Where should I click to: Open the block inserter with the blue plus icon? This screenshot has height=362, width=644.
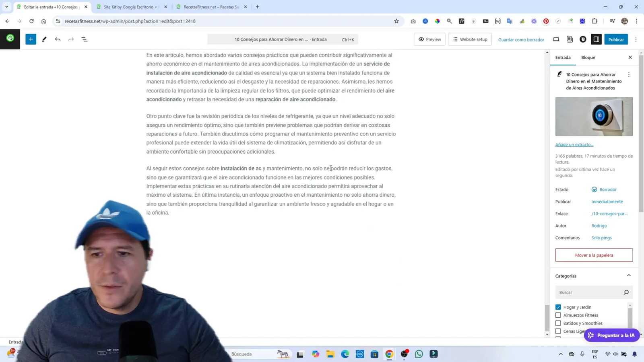click(x=31, y=39)
